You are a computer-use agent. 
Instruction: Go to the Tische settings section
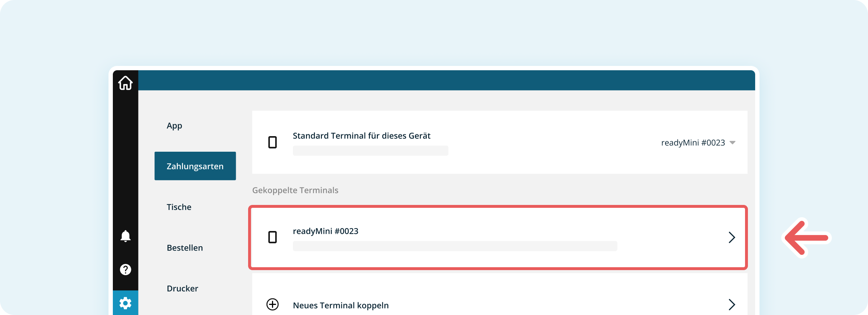click(x=179, y=207)
